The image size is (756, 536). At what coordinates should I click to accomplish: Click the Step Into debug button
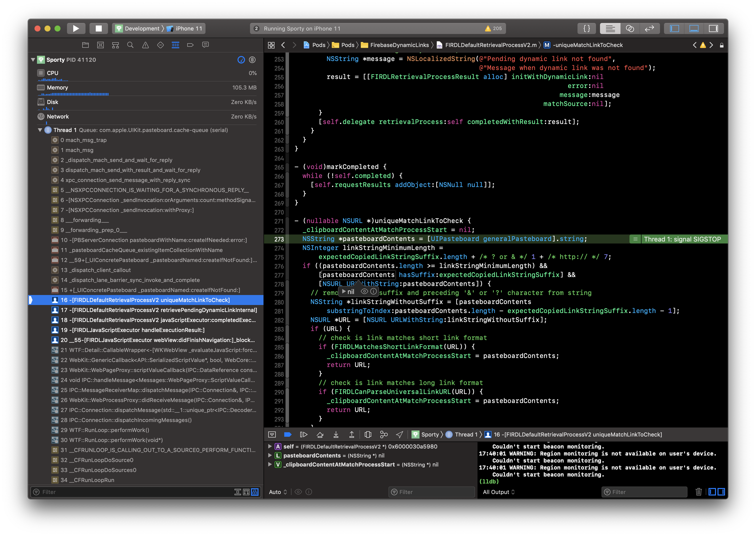point(335,435)
